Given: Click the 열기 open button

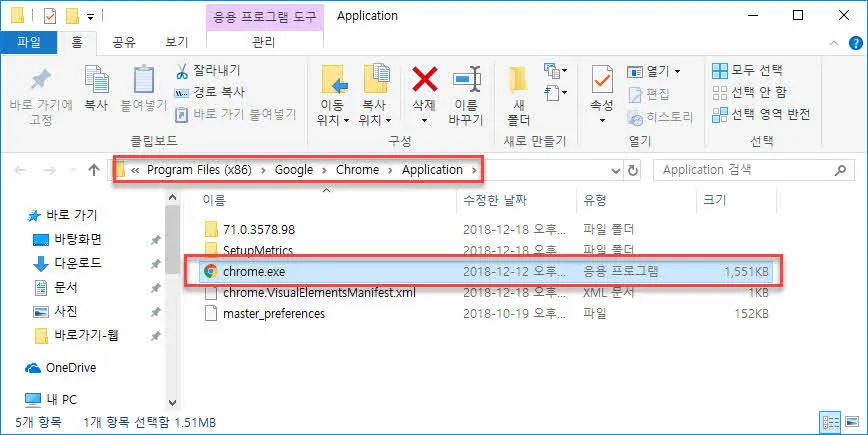Looking at the screenshot, I should 653,71.
